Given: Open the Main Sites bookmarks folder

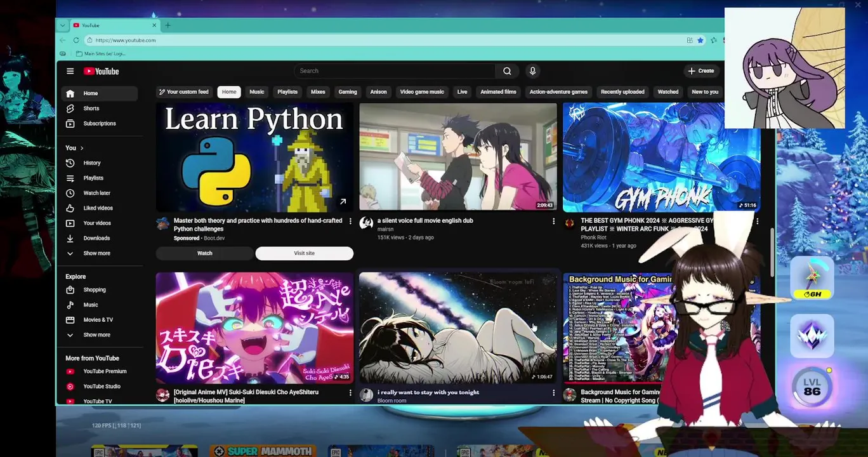Looking at the screenshot, I should coord(100,53).
